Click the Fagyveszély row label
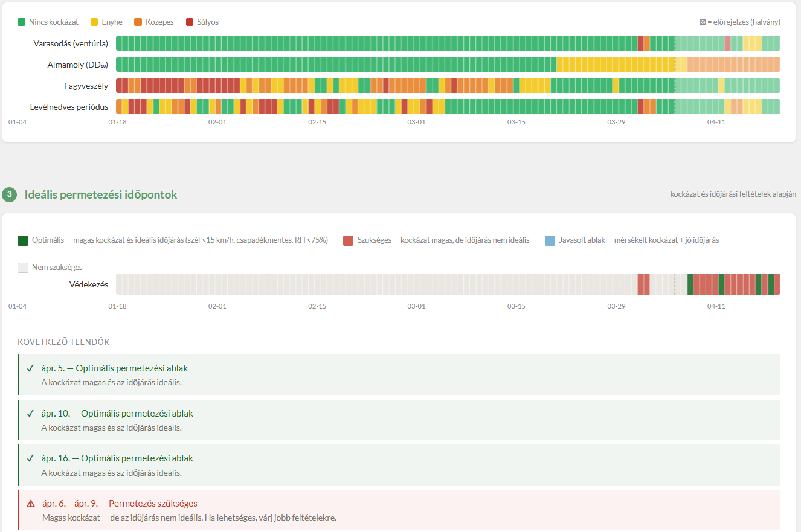This screenshot has height=532, width=801. [86, 86]
